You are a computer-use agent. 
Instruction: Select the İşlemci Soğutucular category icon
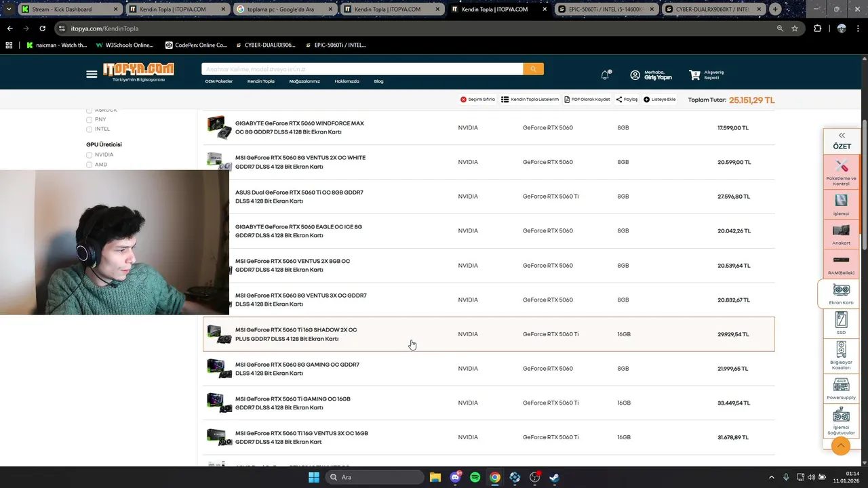point(842,421)
